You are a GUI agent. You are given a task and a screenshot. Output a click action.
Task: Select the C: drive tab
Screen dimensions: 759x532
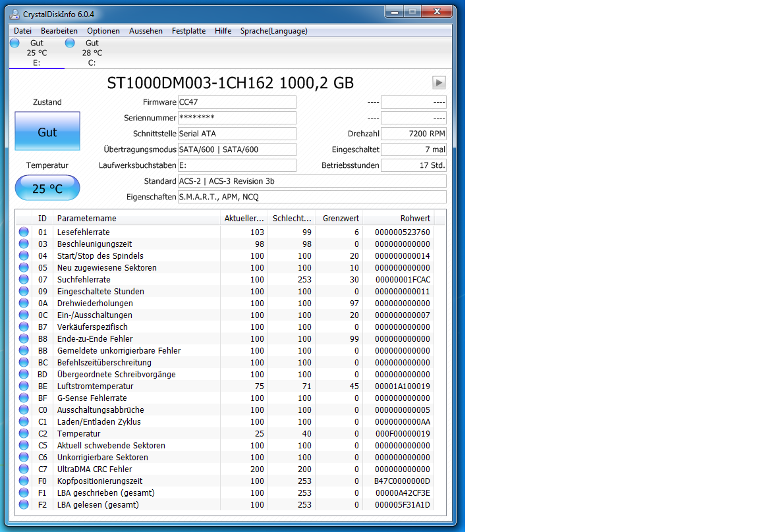point(92,53)
